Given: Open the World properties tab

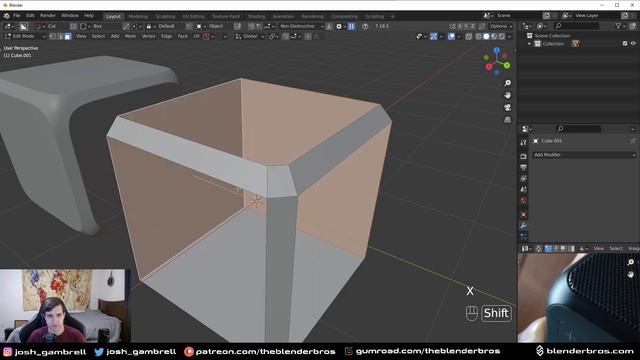Looking at the screenshot, I should pyautogui.click(x=523, y=200).
